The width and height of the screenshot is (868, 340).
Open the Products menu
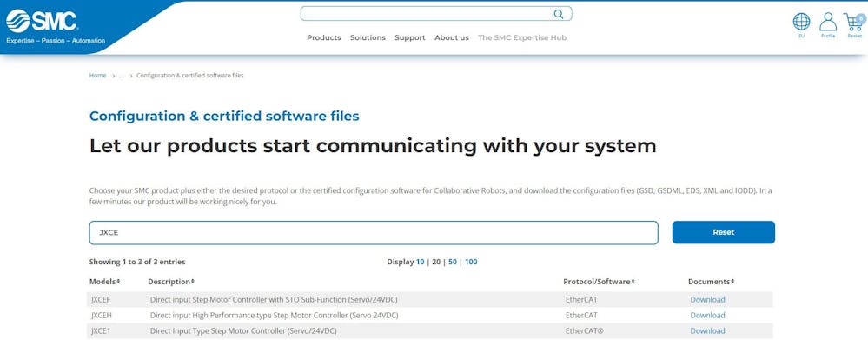point(324,37)
